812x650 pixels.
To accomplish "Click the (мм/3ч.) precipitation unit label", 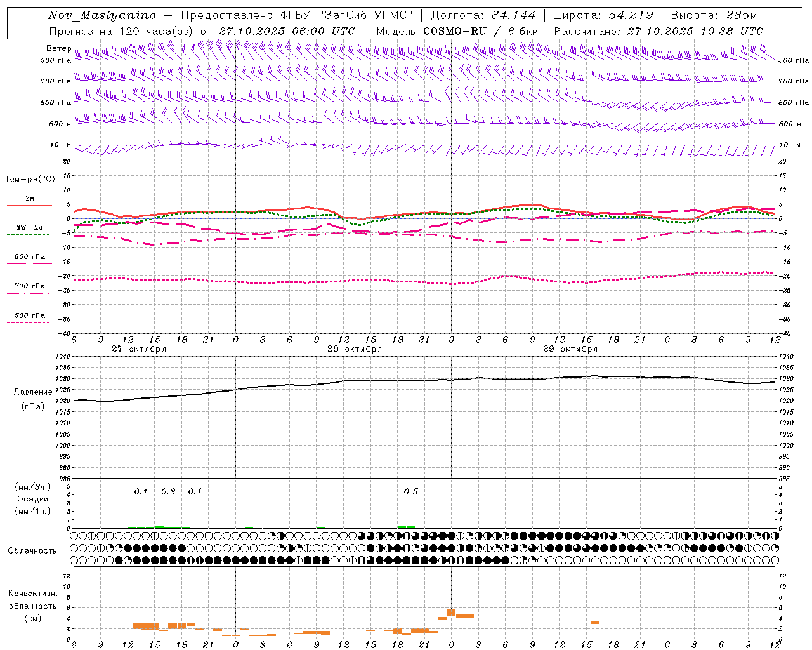I will 33,487.
